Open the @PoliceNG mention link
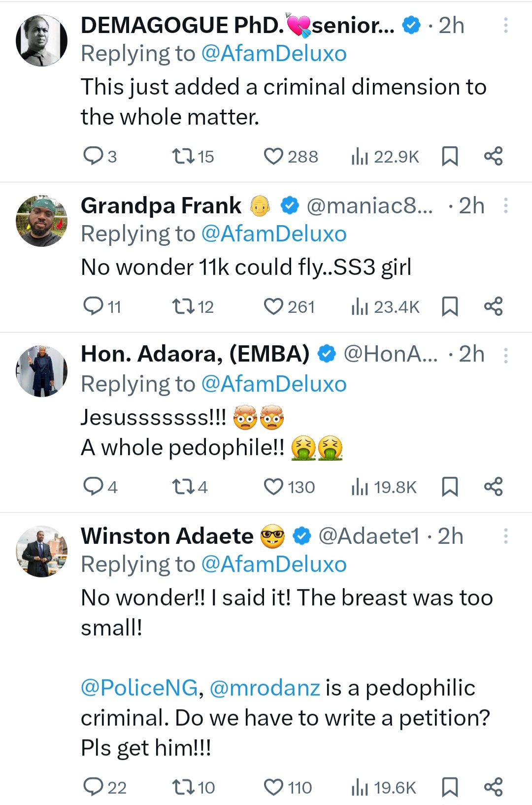 tap(139, 688)
